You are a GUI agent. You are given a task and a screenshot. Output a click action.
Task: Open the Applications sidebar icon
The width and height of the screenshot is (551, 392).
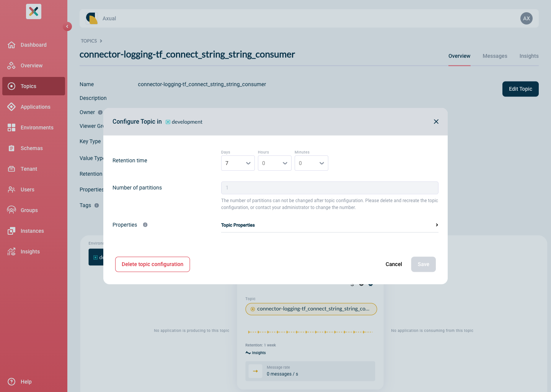pos(11,107)
